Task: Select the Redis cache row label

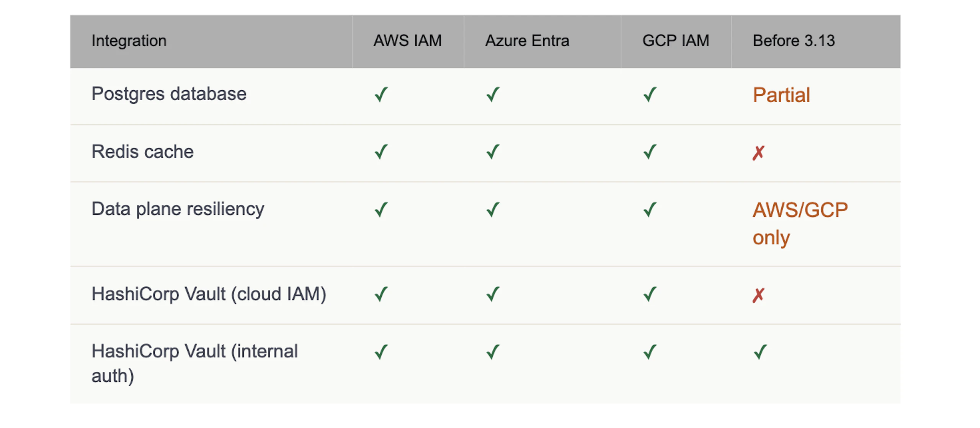Action: 142,152
